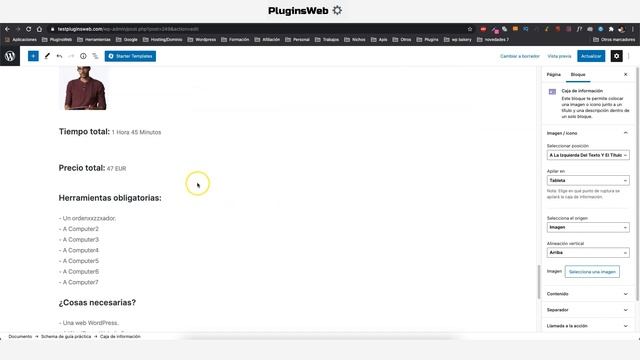Redo the last undone change
This screenshot has height=360, width=640.
point(71,56)
